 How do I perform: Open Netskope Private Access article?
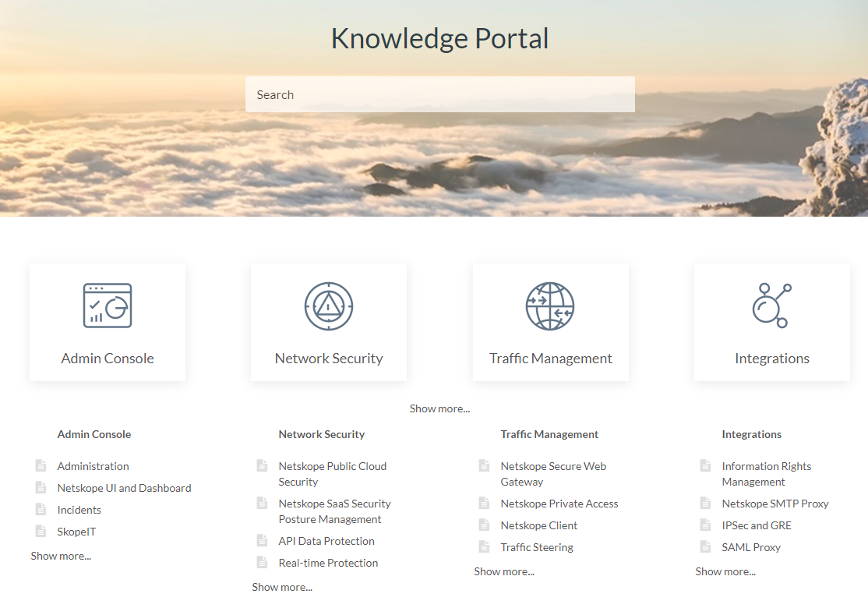pos(559,504)
